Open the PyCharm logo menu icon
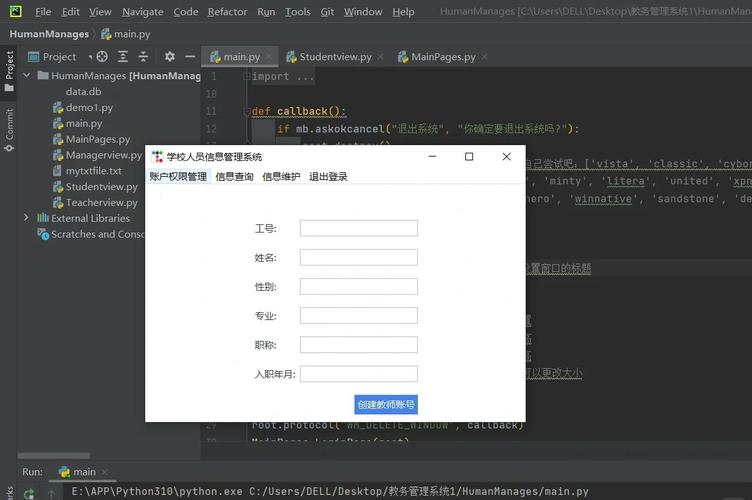This screenshot has height=500, width=752. click(15, 11)
